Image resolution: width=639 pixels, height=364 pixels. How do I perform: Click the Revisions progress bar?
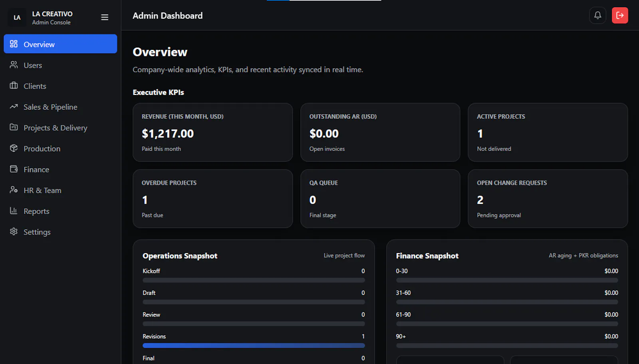254,346
